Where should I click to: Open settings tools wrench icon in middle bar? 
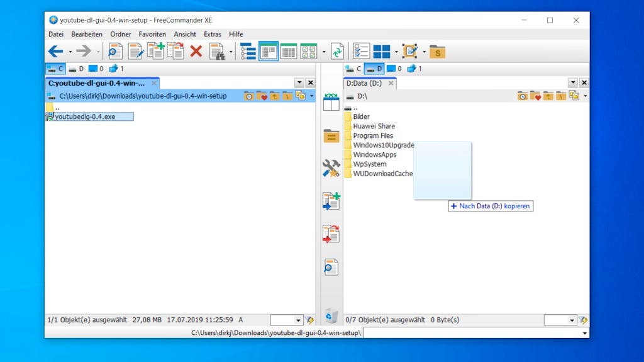coord(331,168)
